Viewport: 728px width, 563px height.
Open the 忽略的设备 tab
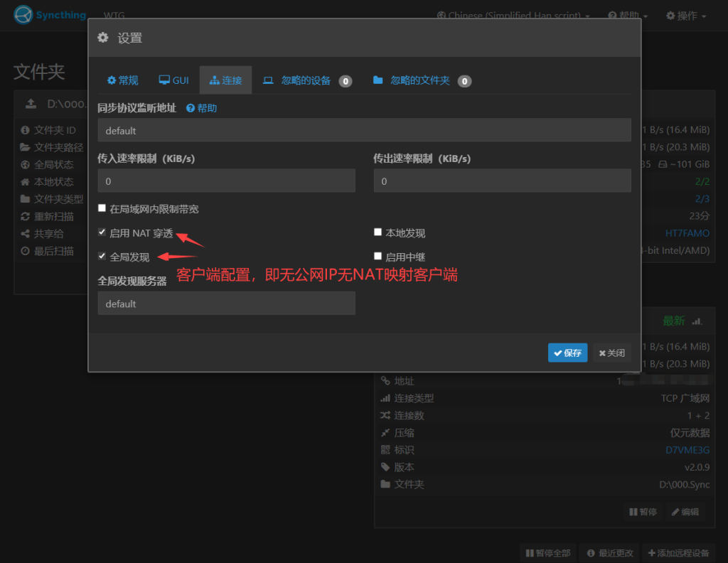(x=306, y=80)
